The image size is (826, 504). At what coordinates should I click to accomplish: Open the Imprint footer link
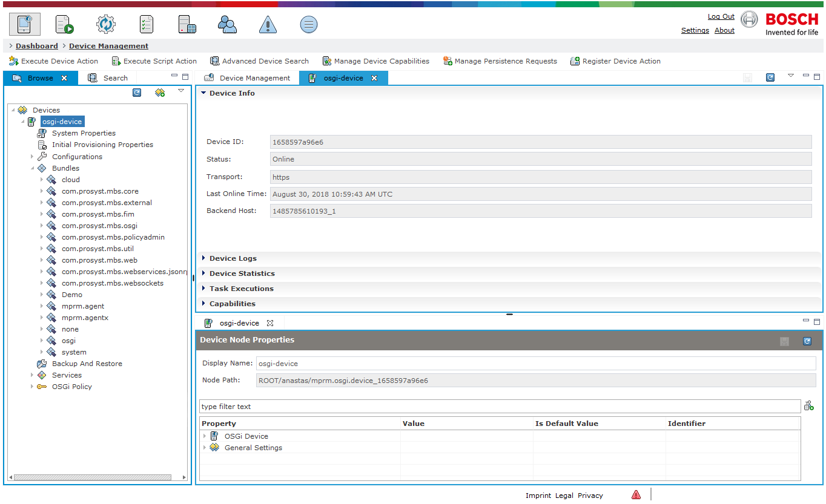point(538,496)
